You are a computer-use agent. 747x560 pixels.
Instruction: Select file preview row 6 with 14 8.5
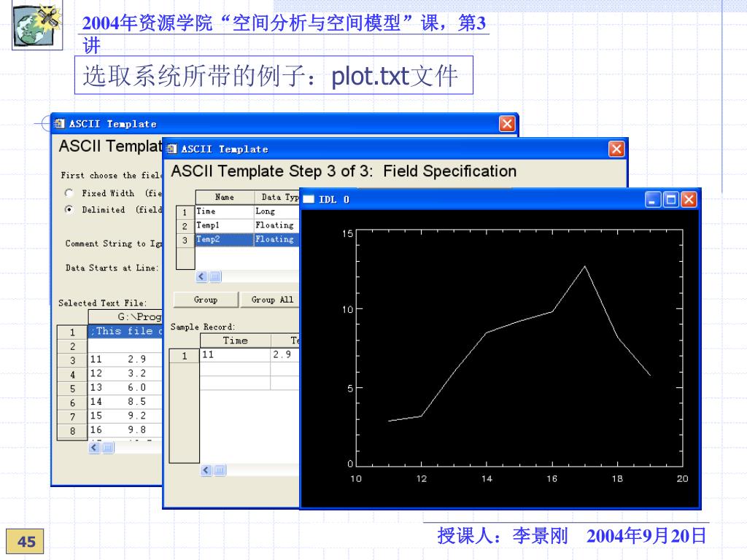[125, 402]
